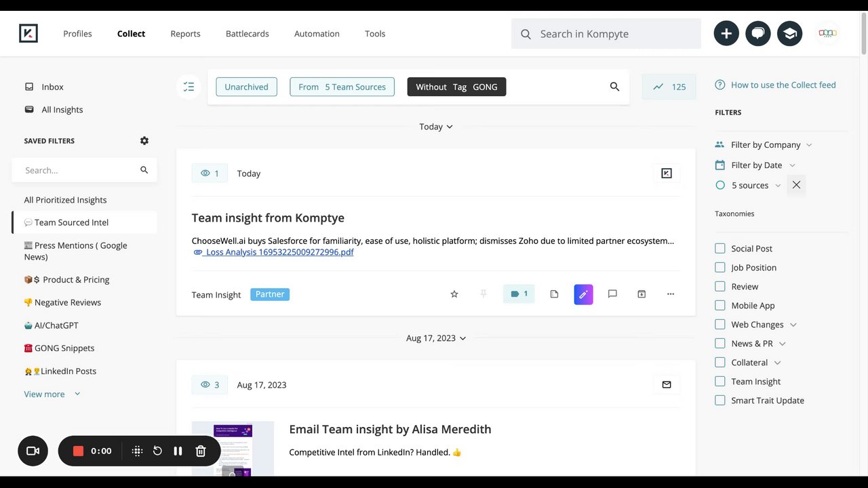Click the From 5 Team Sources chip
868x488 pixels.
tap(342, 87)
